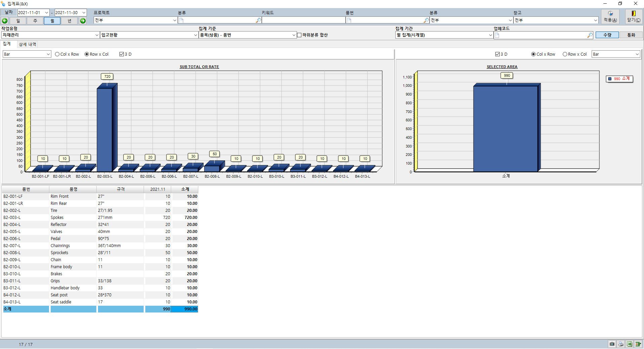Image resolution: width=644 pixels, height=349 pixels.
Task: Click the 품번 column header
Action: click(26, 189)
